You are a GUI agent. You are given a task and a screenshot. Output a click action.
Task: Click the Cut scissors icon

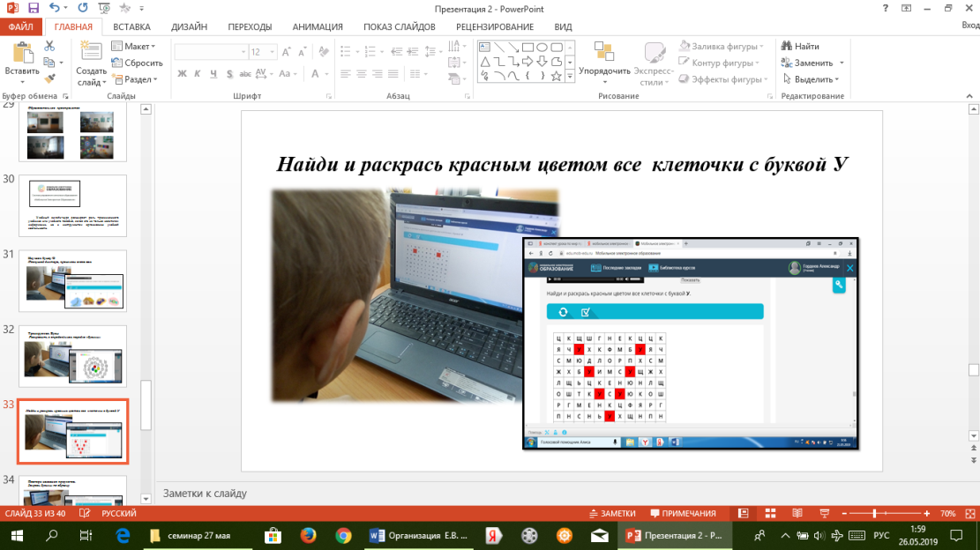coord(50,47)
